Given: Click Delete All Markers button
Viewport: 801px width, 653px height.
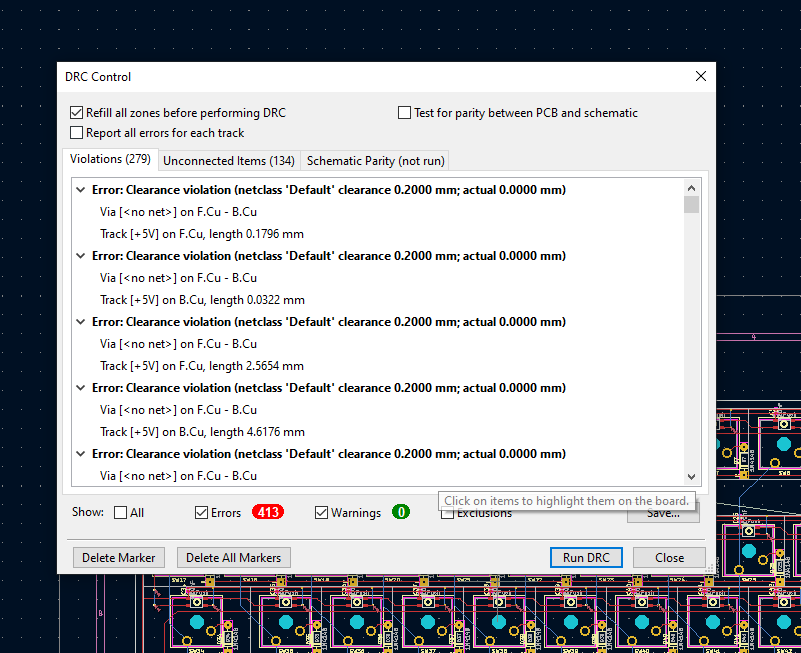Looking at the screenshot, I should pos(233,557).
